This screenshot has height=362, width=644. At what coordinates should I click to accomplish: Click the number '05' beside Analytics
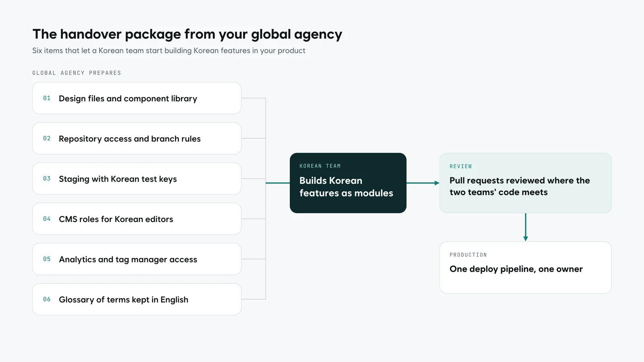(47, 259)
